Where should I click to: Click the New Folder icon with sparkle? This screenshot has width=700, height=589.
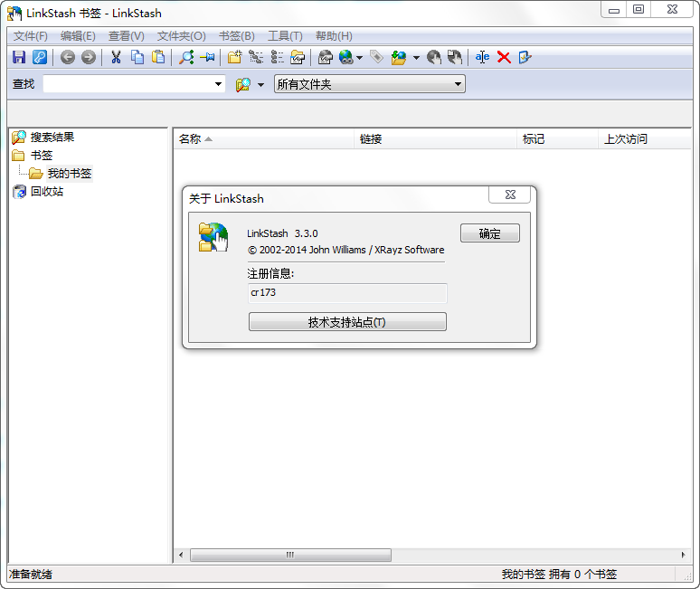point(235,57)
